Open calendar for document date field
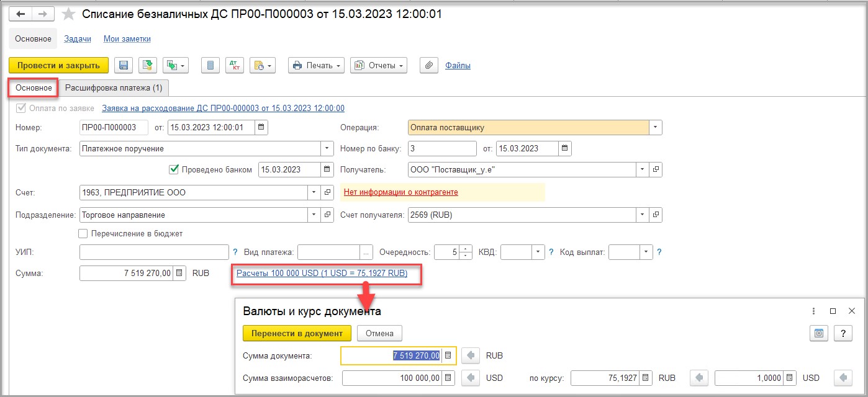Image resolution: width=868 pixels, height=397 pixels. coord(261,128)
